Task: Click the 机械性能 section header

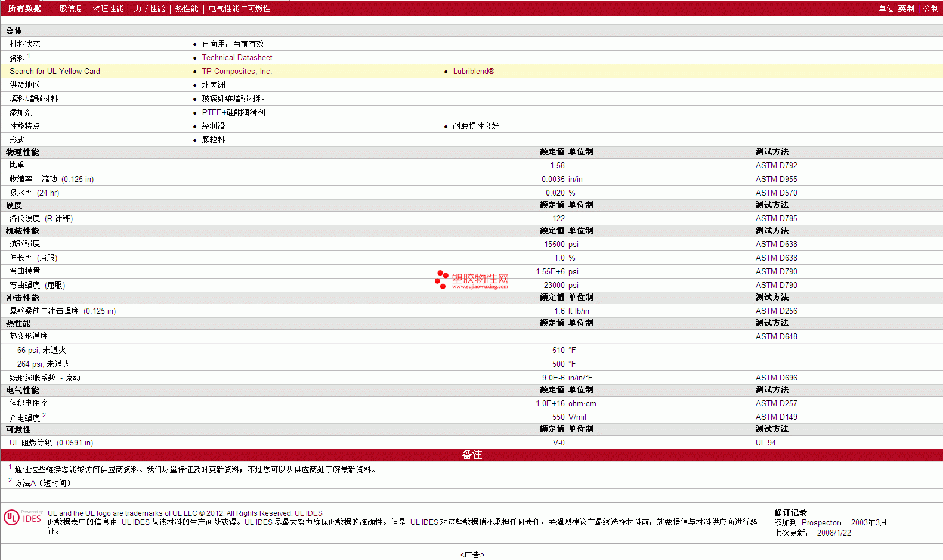Action: click(23, 231)
